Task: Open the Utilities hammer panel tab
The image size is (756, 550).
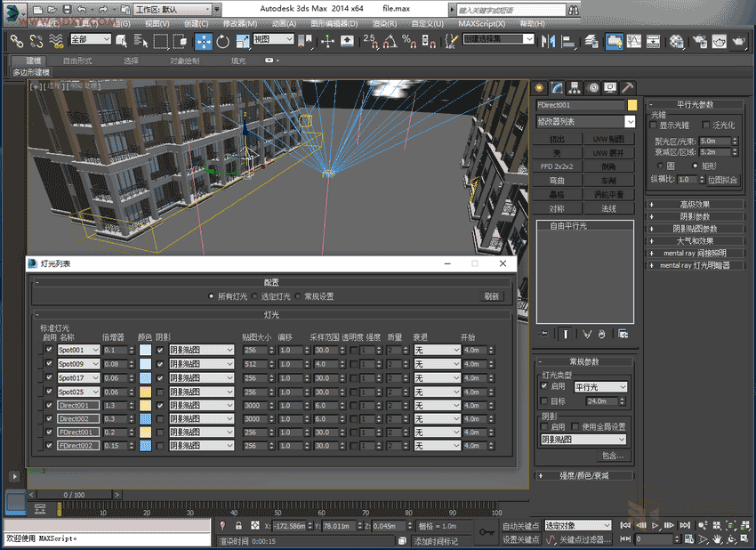Action: click(627, 87)
